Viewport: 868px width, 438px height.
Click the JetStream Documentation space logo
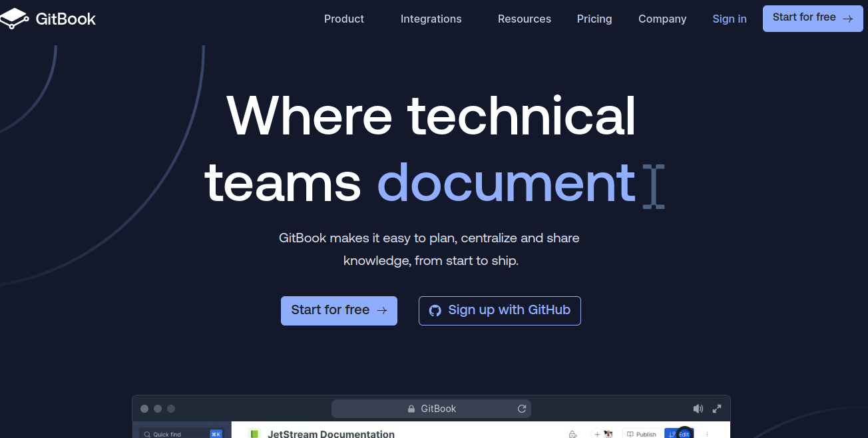(x=254, y=433)
